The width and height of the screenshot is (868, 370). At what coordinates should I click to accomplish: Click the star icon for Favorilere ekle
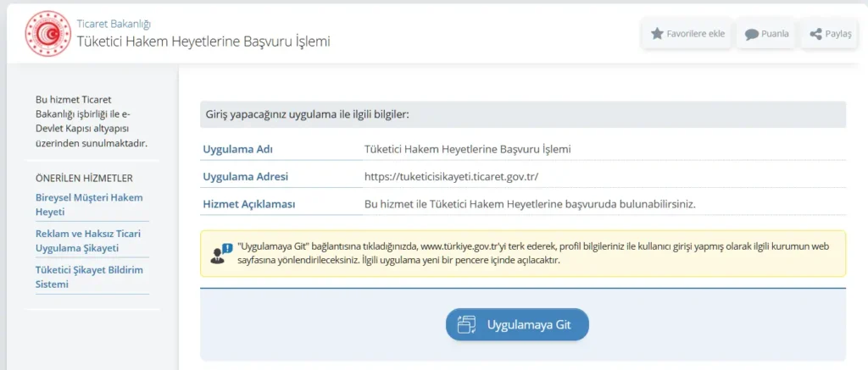coord(657,34)
